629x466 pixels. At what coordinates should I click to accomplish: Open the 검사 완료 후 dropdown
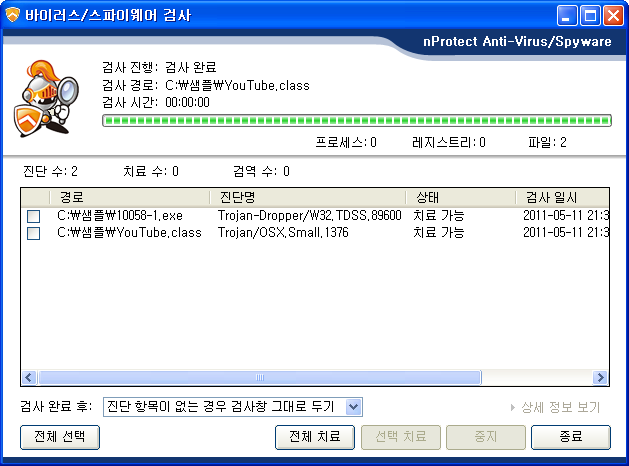352,407
